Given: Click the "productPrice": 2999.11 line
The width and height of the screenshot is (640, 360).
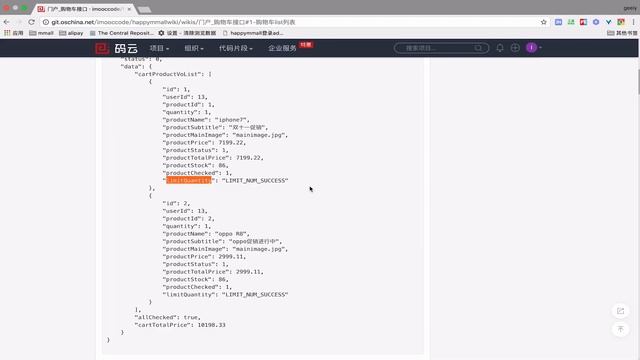Looking at the screenshot, I should (x=204, y=257).
